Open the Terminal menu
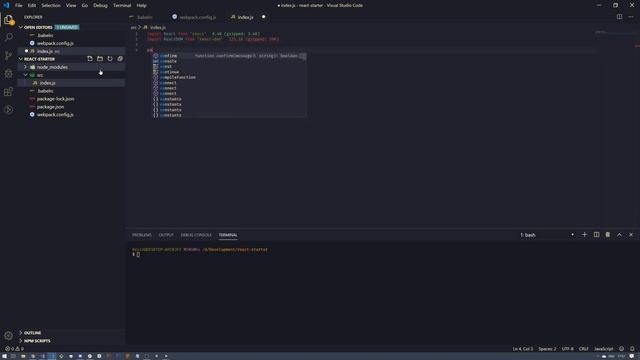 [x=122, y=5]
